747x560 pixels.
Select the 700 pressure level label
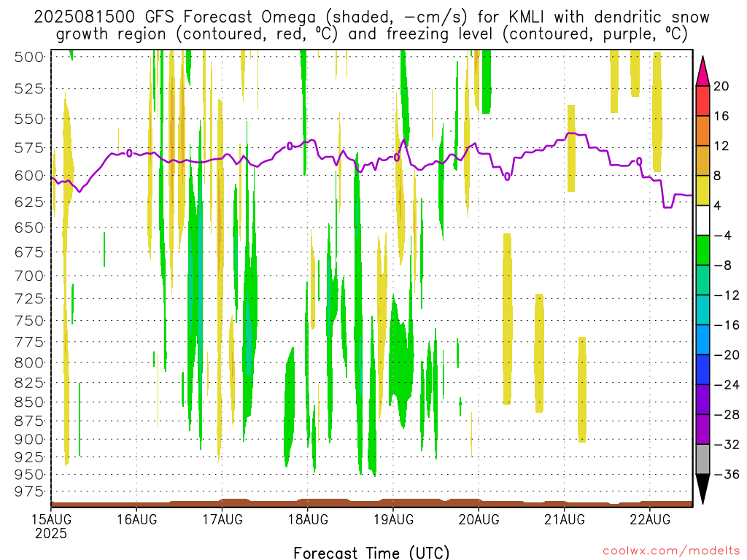(x=29, y=276)
